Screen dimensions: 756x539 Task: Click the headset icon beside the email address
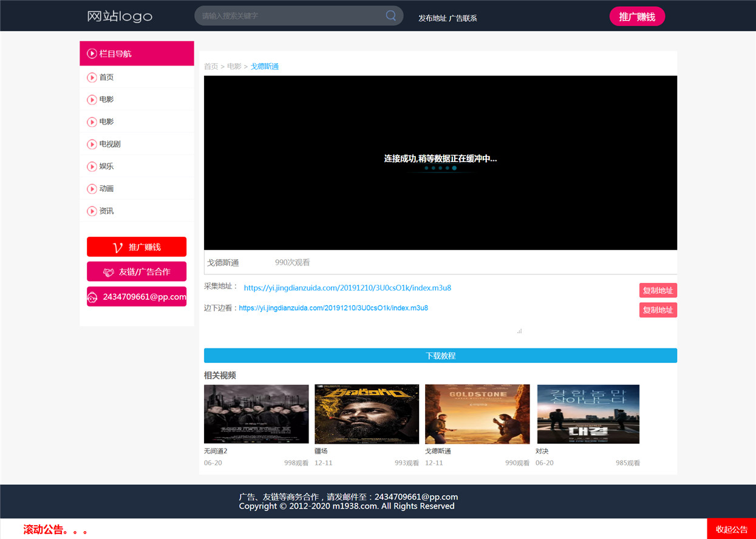92,297
